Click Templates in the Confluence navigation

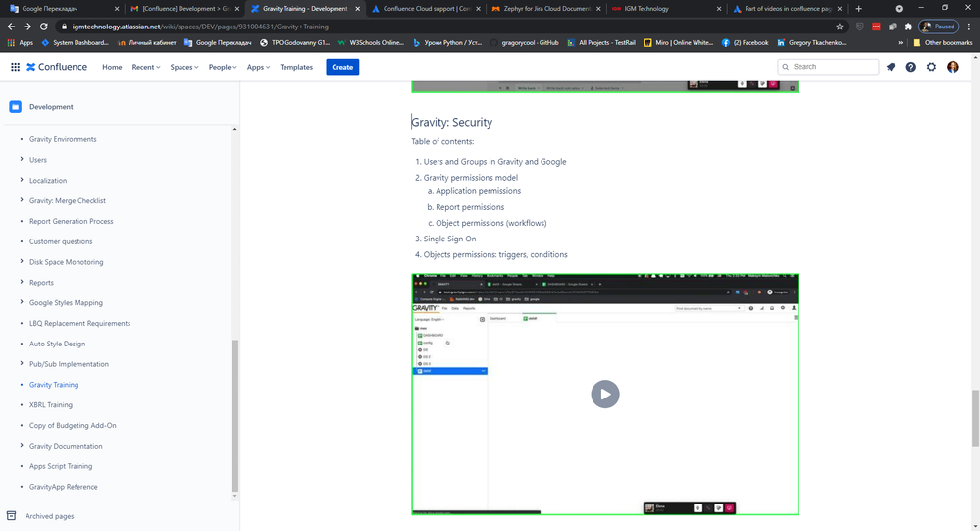point(296,67)
